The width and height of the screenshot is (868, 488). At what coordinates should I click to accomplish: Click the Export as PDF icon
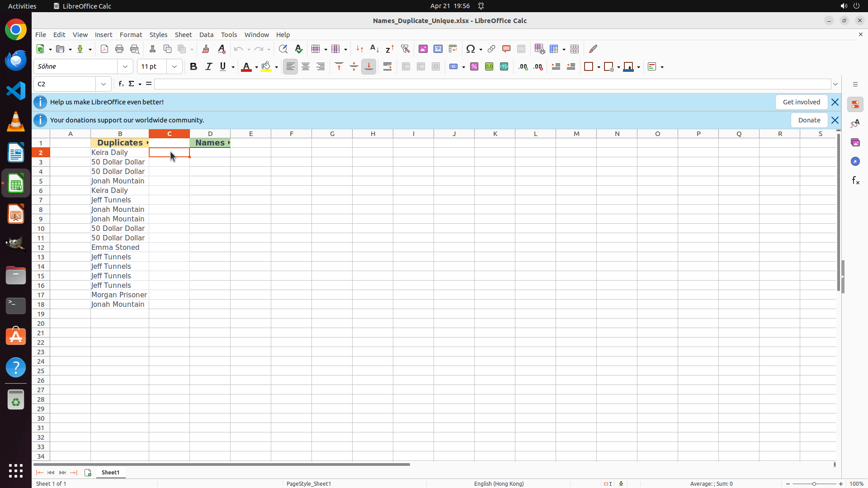[x=104, y=49]
